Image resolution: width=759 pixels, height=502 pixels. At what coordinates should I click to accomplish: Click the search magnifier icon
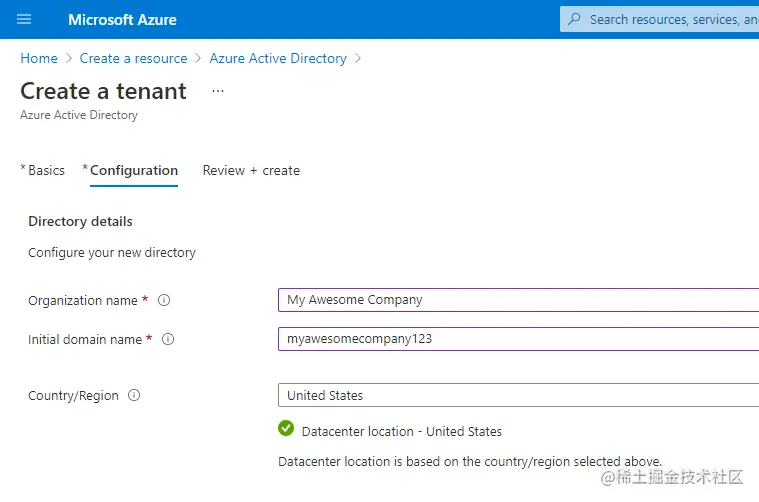click(574, 19)
